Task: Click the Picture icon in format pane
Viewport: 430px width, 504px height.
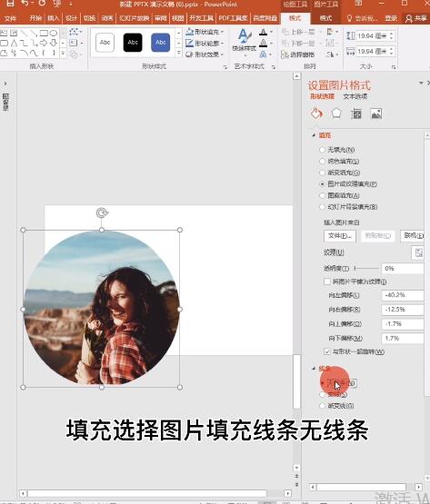Action: point(376,114)
